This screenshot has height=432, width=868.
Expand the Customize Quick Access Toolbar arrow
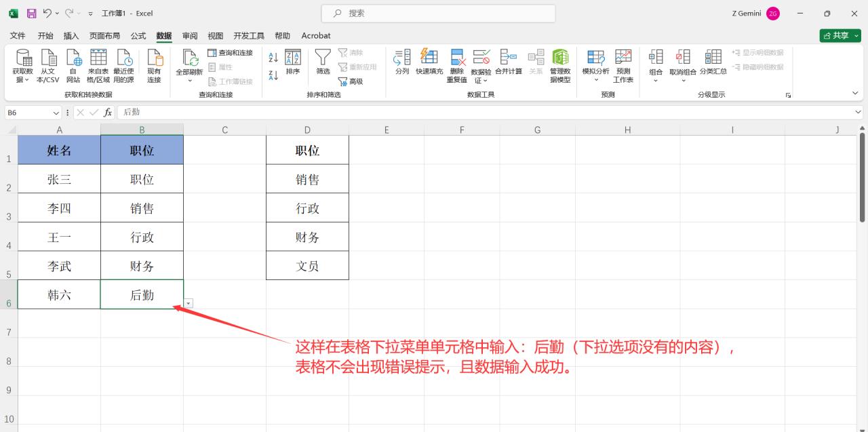[x=91, y=14]
